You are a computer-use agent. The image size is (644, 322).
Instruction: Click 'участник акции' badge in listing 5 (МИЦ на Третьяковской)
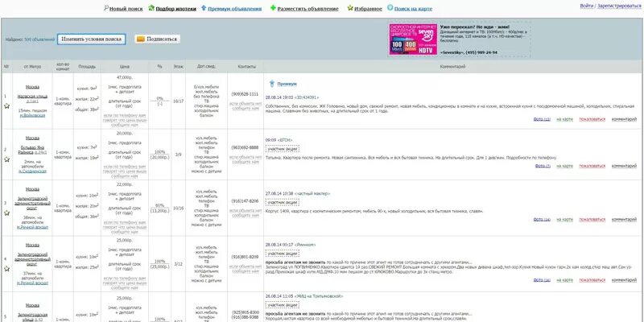[x=283, y=305]
